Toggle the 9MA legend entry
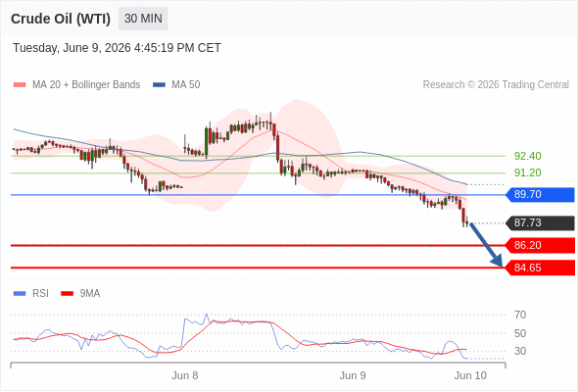Viewport: 578px width, 392px height. 80,294
